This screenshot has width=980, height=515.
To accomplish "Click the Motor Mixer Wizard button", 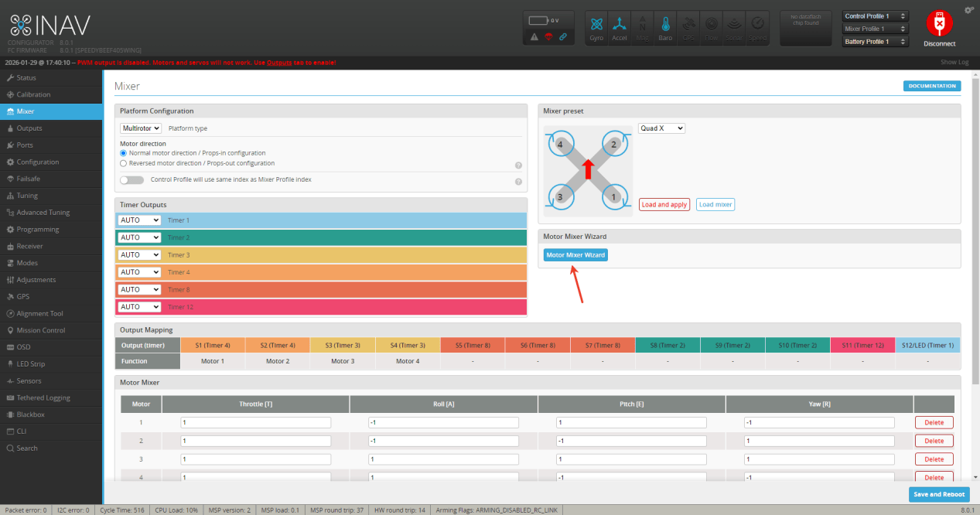I will pos(575,255).
